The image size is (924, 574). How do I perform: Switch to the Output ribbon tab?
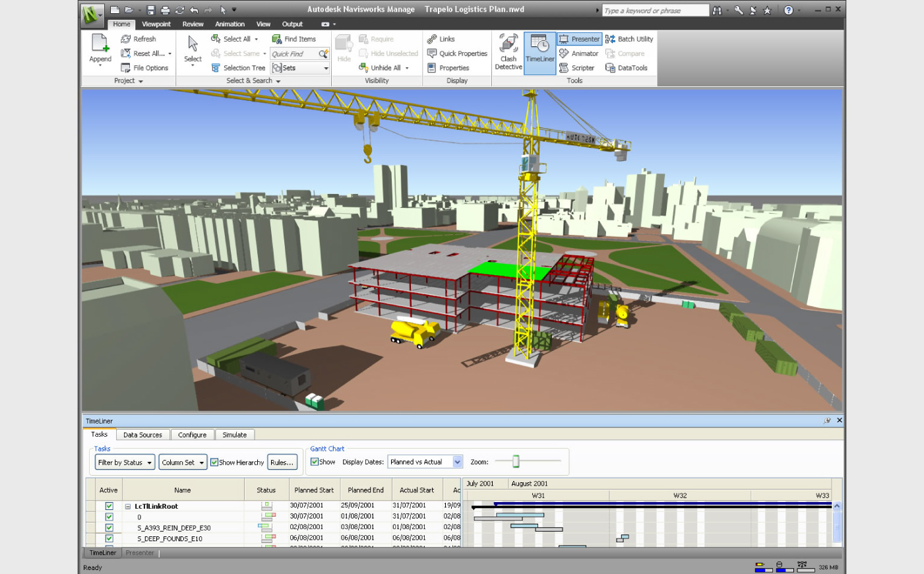292,24
